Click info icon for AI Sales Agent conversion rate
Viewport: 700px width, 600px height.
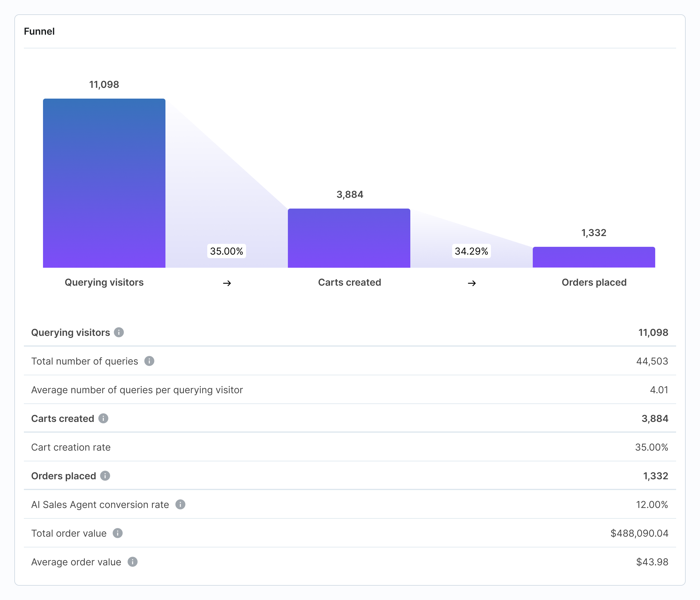180,505
